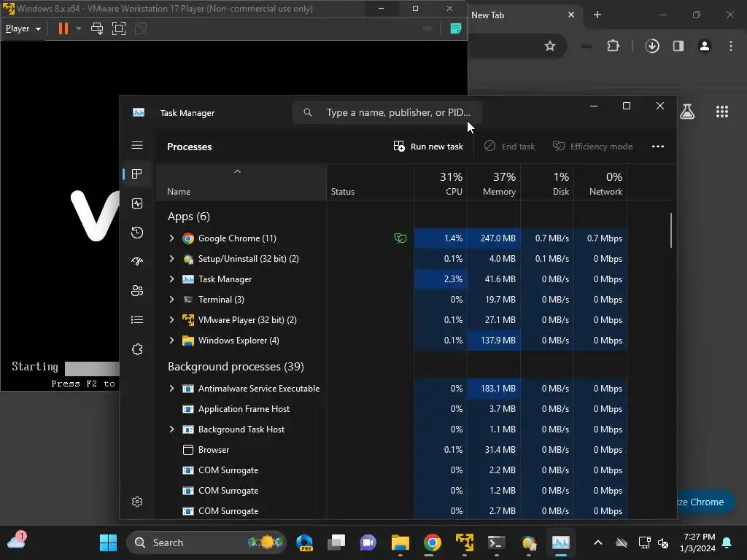Open Terminal from the taskbar

tap(496, 542)
